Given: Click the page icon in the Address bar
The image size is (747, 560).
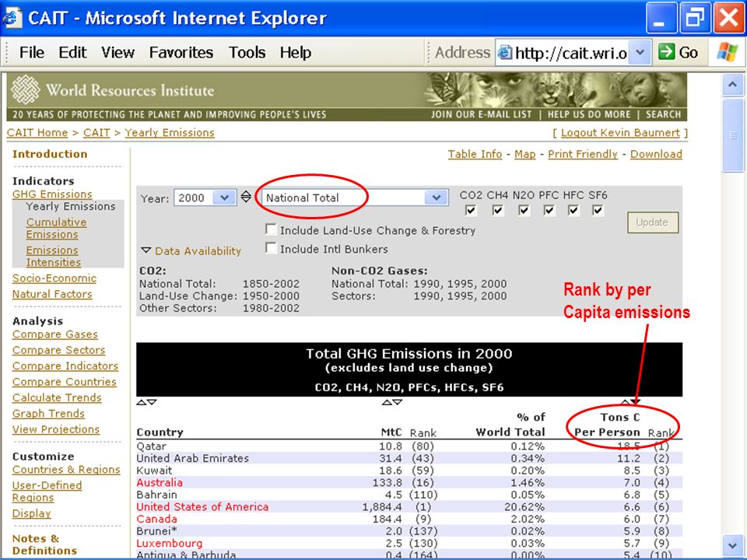Looking at the screenshot, I should (x=505, y=52).
